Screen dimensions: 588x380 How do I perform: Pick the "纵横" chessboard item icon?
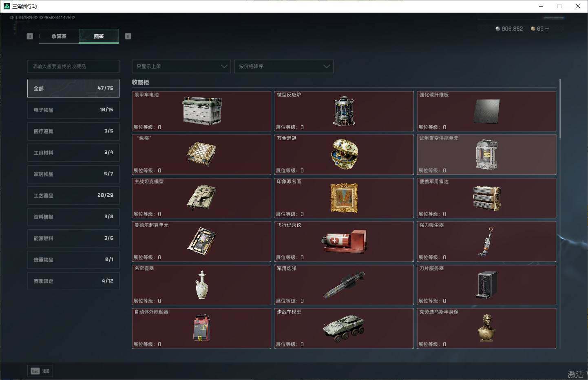point(201,154)
